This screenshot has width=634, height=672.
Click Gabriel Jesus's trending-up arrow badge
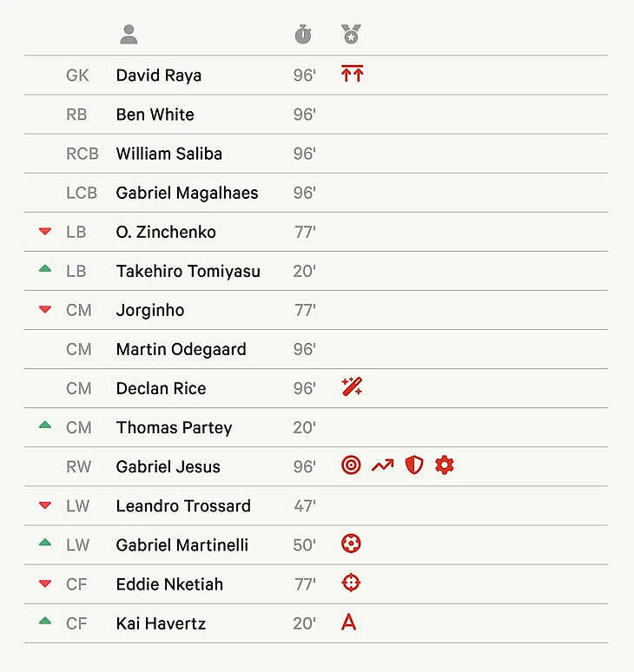(x=382, y=465)
